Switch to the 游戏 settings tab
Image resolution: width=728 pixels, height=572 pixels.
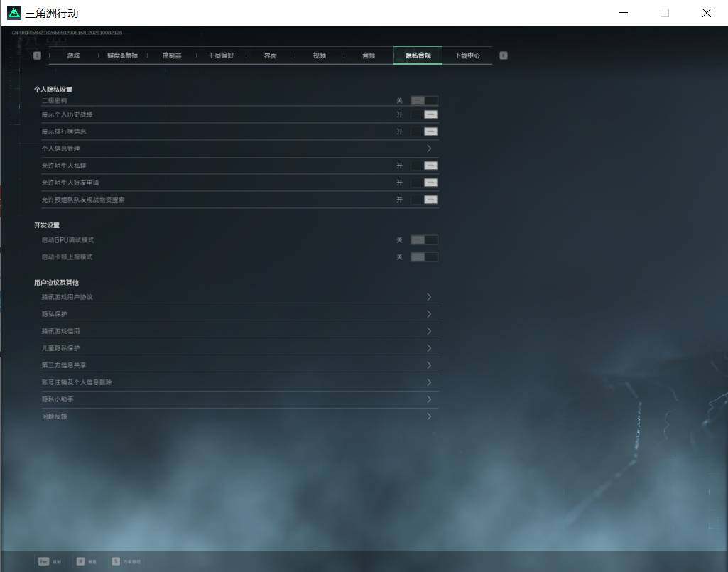coord(73,55)
